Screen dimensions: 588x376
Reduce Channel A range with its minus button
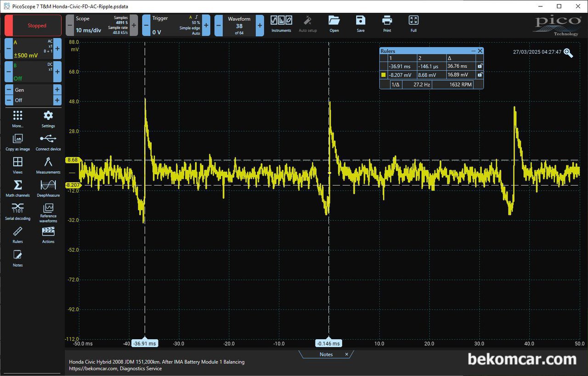(8, 49)
